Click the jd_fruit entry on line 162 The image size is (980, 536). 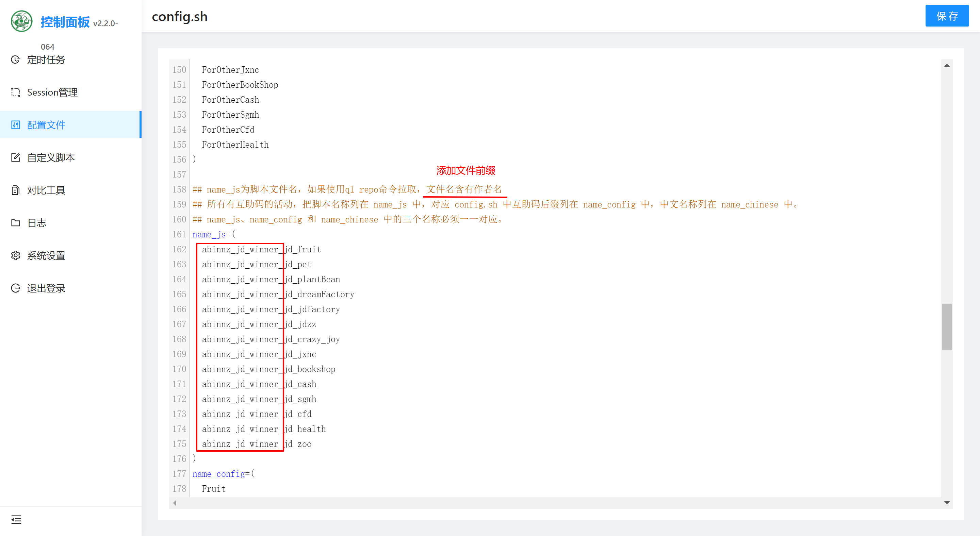(x=303, y=249)
